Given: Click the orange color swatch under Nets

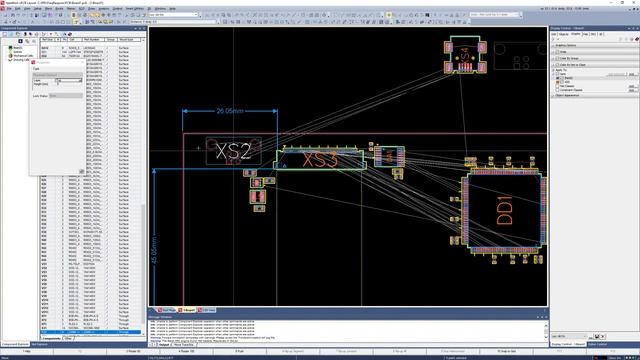Looking at the screenshot, I should (x=558, y=82).
